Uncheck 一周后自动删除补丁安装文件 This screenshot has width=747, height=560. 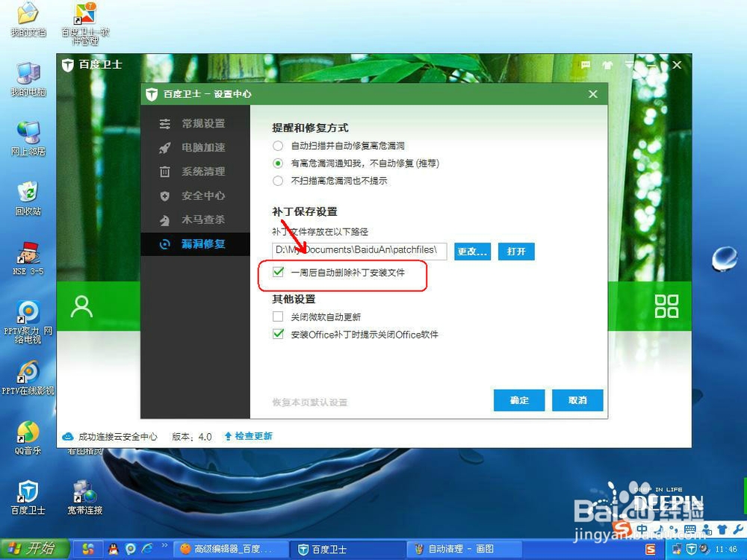[x=278, y=273]
